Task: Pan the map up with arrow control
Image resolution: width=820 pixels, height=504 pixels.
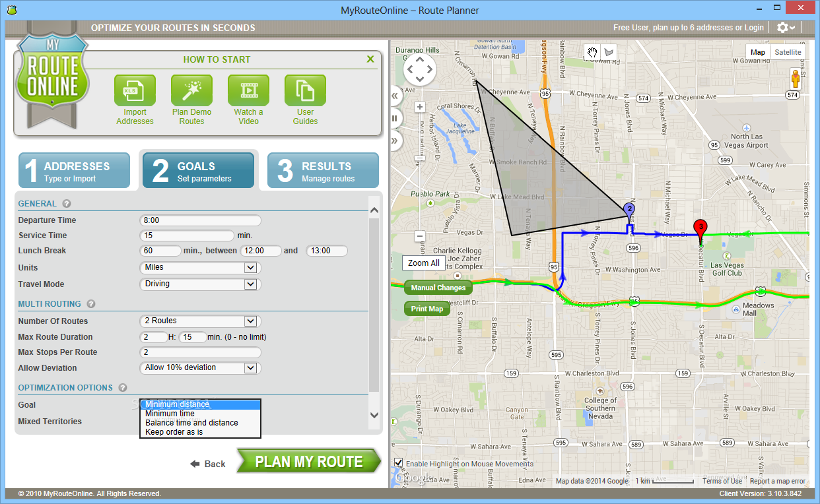Action: pos(420,59)
